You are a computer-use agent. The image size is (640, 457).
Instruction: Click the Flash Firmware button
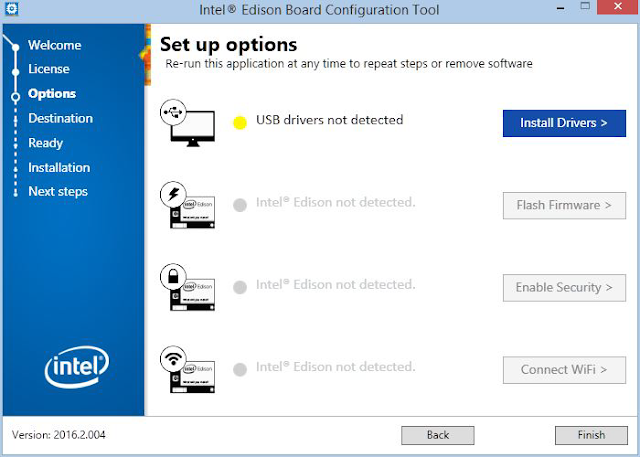coord(564,206)
